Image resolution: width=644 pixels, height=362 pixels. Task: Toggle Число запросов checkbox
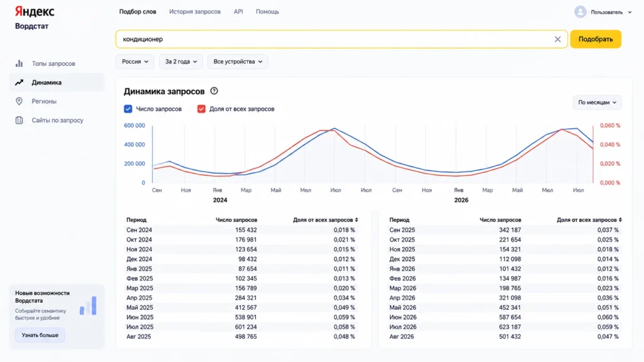click(x=128, y=109)
